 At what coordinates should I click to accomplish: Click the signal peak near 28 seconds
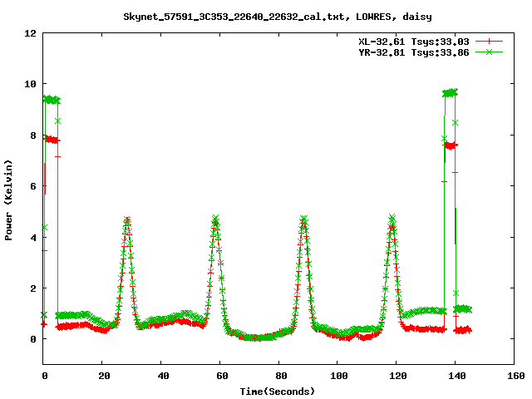coord(127,219)
